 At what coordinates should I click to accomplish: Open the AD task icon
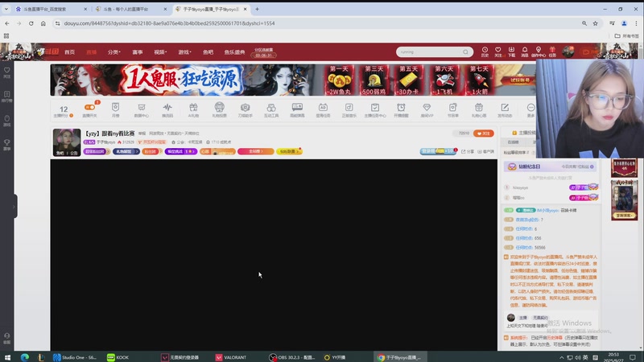tap(323, 107)
